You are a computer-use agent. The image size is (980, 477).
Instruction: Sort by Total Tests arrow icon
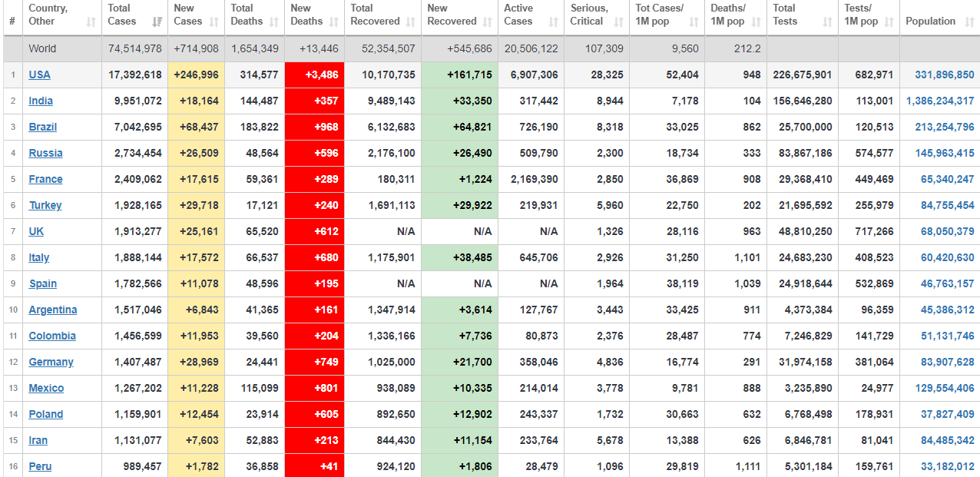pyautogui.click(x=827, y=22)
